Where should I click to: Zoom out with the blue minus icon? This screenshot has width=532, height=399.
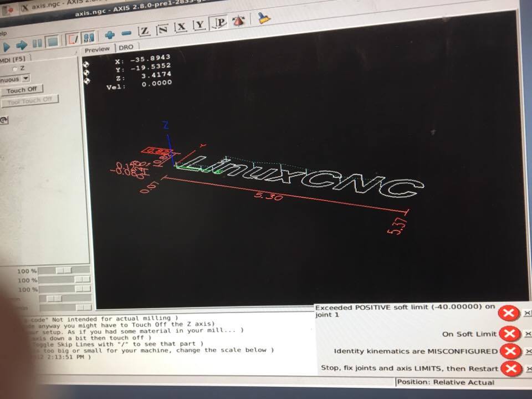[126, 33]
